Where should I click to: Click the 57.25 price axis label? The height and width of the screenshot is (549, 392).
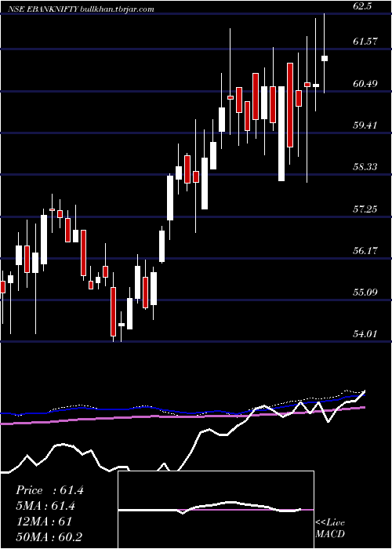(x=365, y=209)
